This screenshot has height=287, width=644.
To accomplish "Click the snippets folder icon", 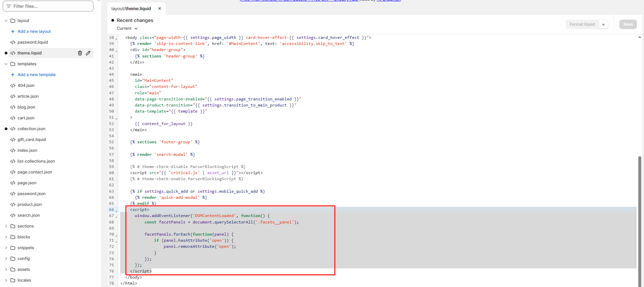I will click(13, 248).
